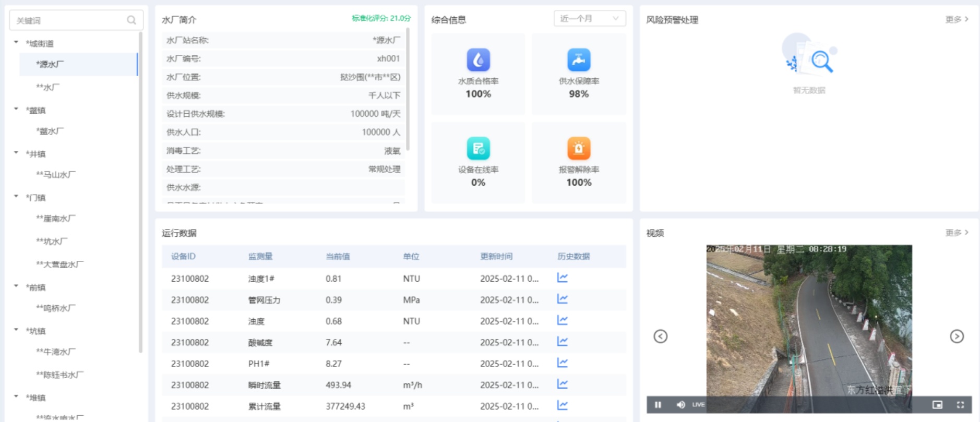Select **马山水厂 in the tree
The width and height of the screenshot is (980, 422).
pos(56,175)
